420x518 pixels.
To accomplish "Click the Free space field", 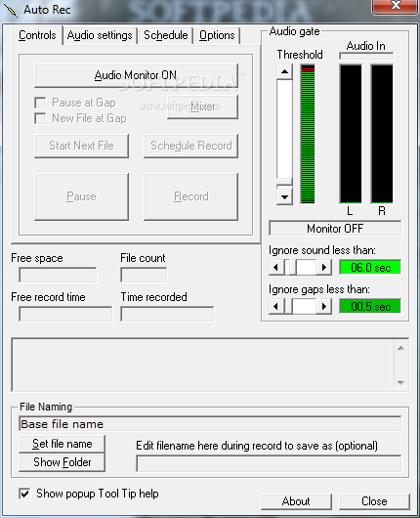I will coord(58,275).
